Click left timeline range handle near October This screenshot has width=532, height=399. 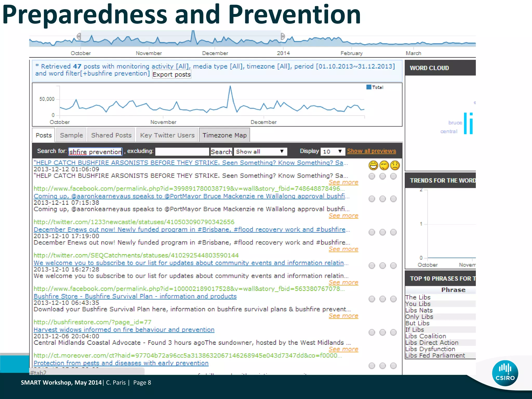click(79, 36)
